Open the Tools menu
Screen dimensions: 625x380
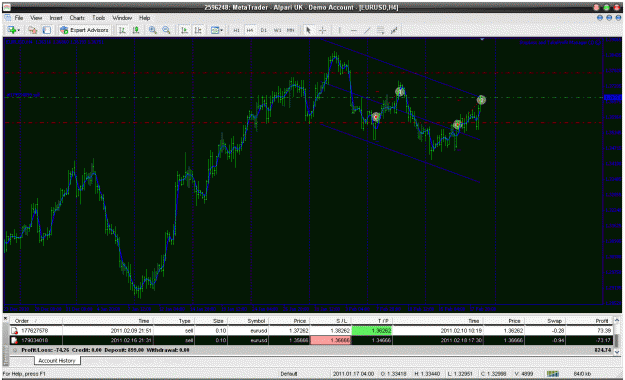pos(98,18)
